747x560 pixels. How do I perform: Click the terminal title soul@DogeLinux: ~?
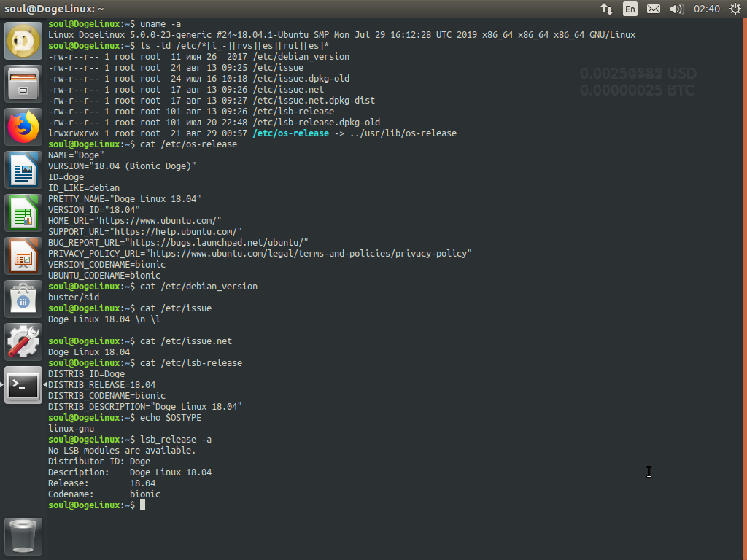click(x=54, y=9)
